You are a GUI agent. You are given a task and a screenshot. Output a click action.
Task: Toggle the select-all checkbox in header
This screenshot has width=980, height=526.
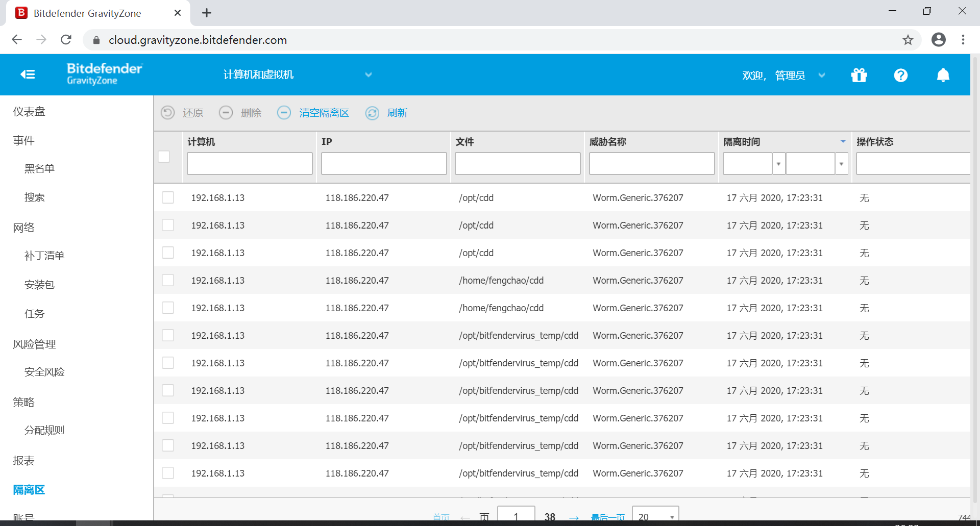(x=164, y=157)
